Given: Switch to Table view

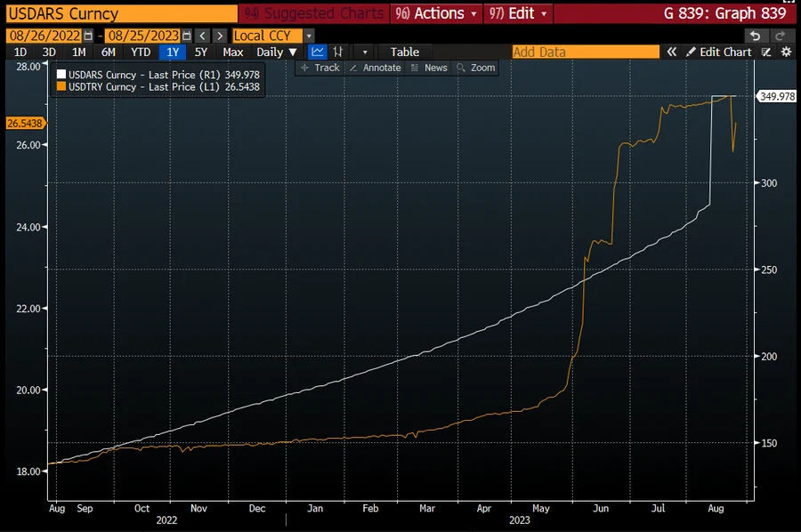Looking at the screenshot, I should click(405, 52).
